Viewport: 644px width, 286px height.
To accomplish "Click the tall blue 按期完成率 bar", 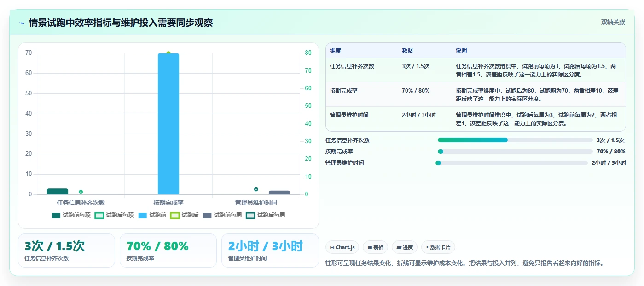I will click(x=168, y=124).
